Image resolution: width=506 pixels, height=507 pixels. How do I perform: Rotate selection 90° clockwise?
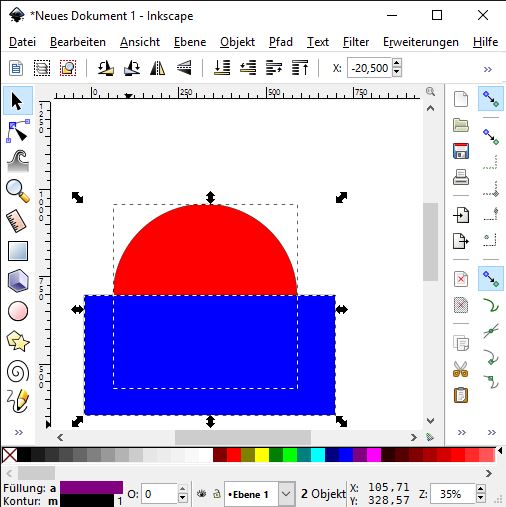(x=132, y=68)
